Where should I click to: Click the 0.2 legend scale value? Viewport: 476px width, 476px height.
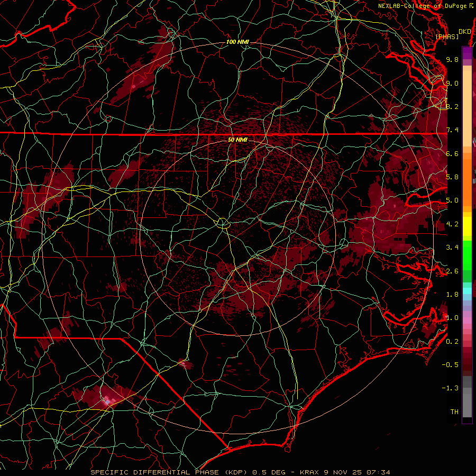(x=452, y=342)
